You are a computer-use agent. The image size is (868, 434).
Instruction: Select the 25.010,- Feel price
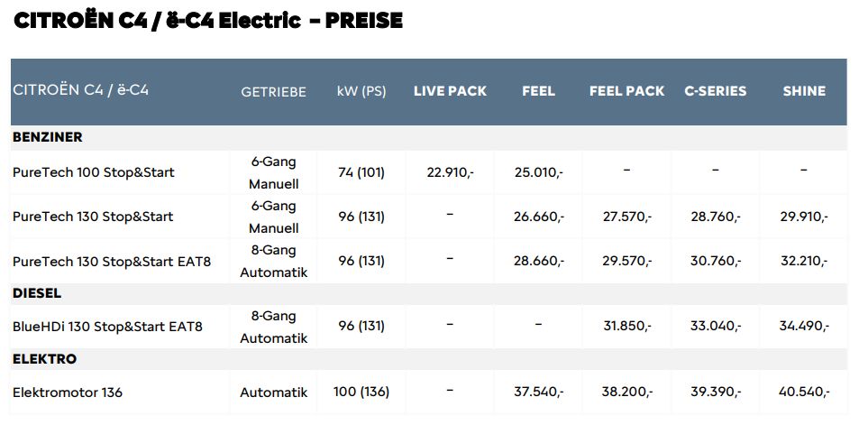(x=539, y=172)
